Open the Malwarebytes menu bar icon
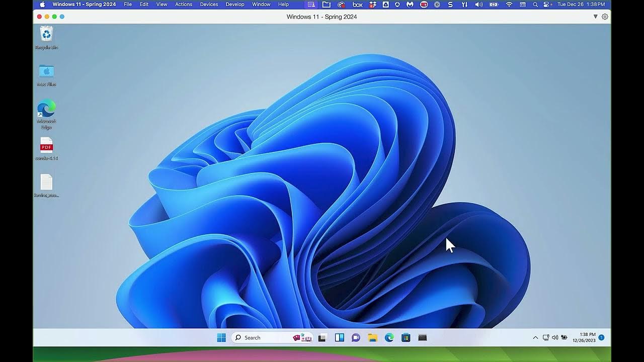 410,4
